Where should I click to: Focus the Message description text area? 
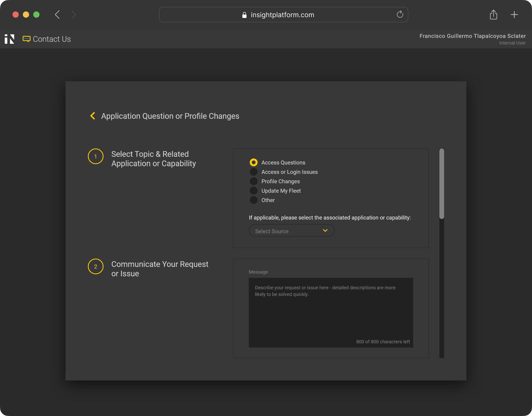click(x=331, y=312)
